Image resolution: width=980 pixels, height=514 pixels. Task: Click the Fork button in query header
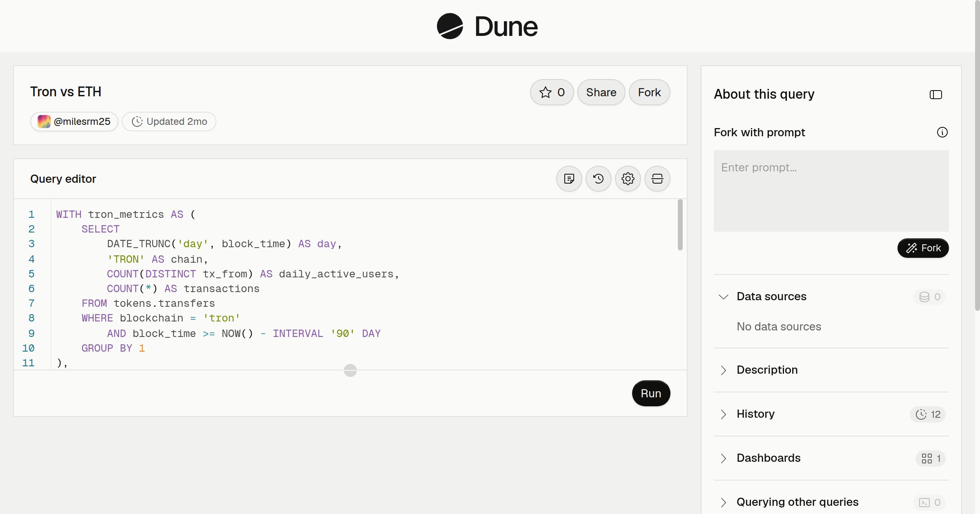[649, 92]
